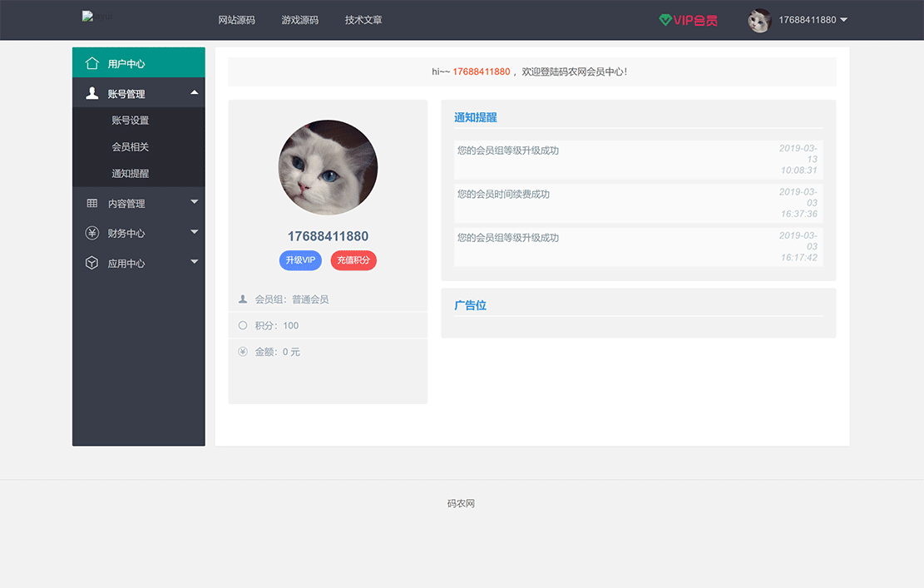Switch to the 技术文章 section

click(363, 19)
